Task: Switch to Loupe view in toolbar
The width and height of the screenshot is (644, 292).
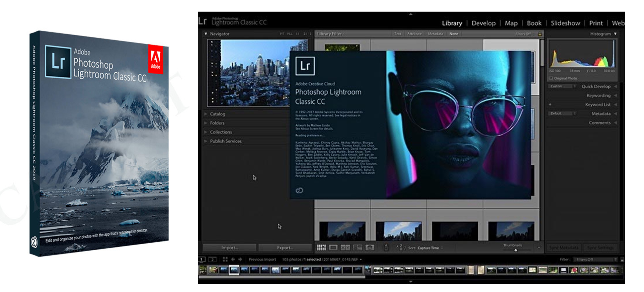Action: pyautogui.click(x=333, y=248)
